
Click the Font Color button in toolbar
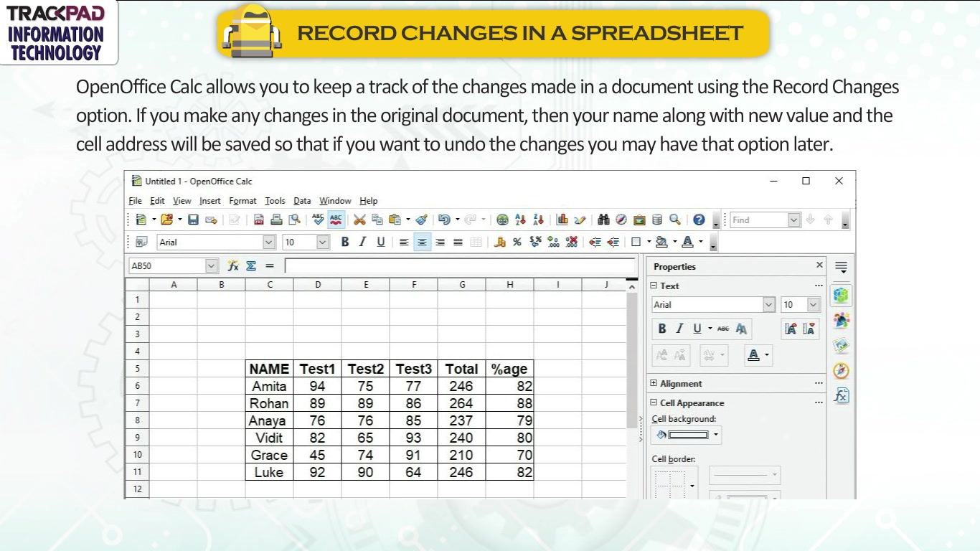pos(687,242)
